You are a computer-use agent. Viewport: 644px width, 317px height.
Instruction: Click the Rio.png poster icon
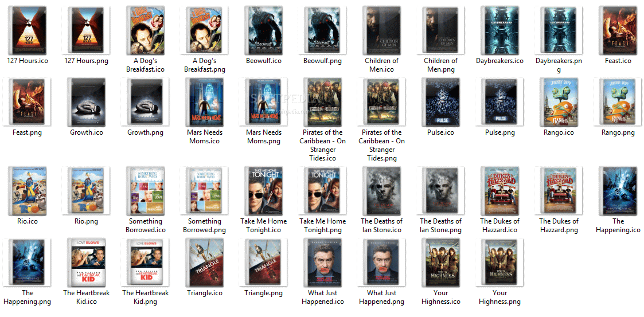click(x=87, y=190)
